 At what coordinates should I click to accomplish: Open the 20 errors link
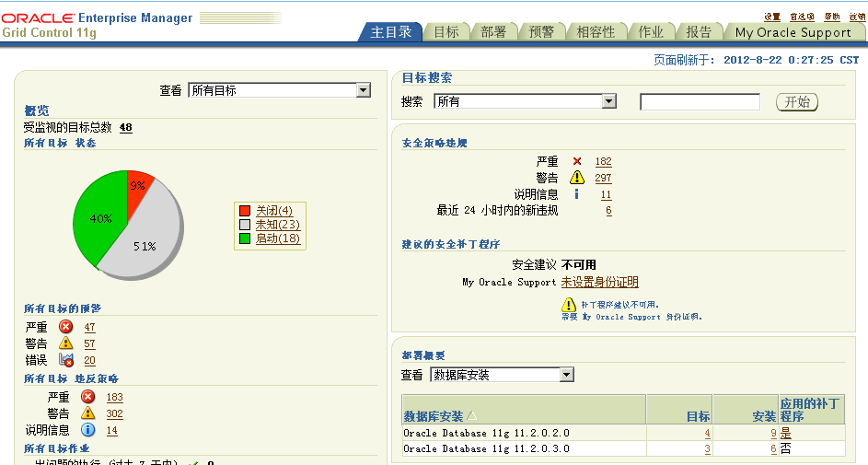coord(89,360)
